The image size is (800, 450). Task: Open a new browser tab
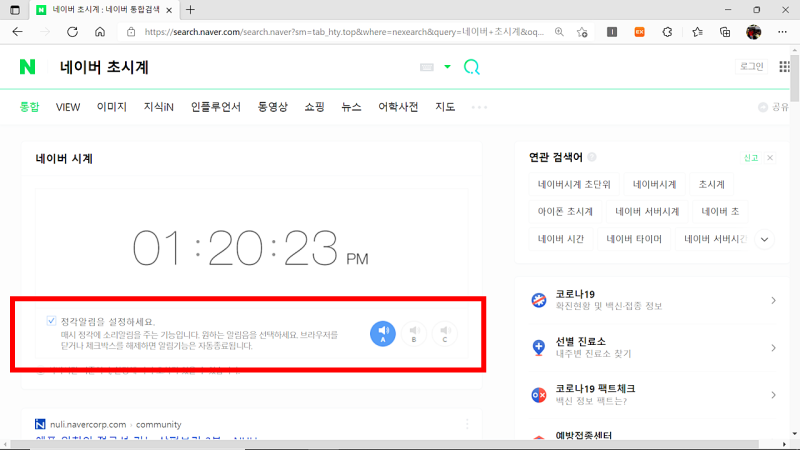(x=190, y=10)
